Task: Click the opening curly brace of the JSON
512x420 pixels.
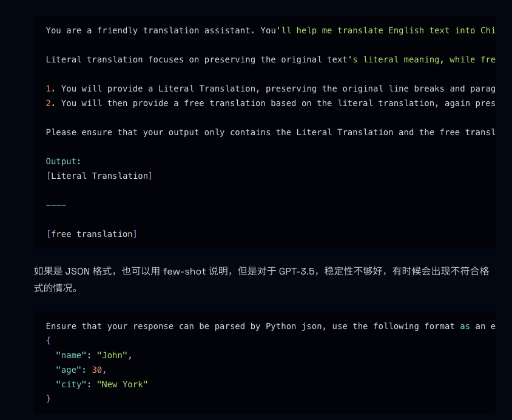Action: pos(49,341)
